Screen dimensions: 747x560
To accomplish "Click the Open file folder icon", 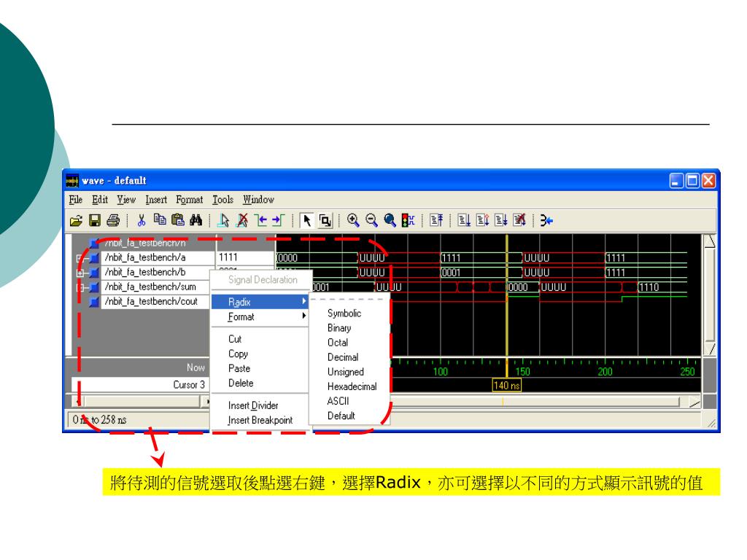I will 76,220.
